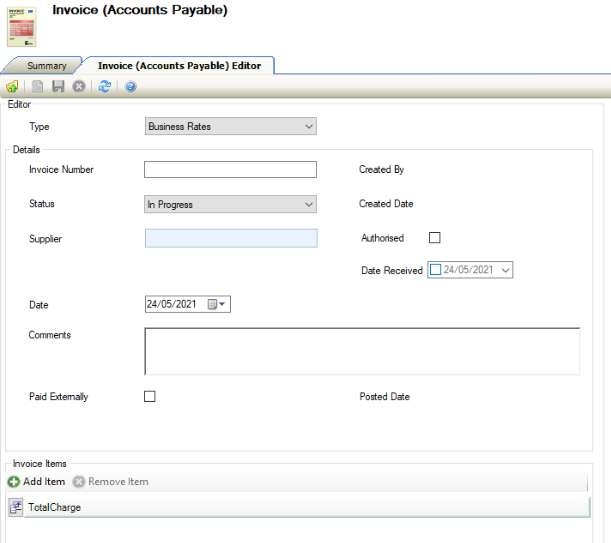
Task: Click the refresh arrows toolbar icon
Action: click(x=105, y=87)
